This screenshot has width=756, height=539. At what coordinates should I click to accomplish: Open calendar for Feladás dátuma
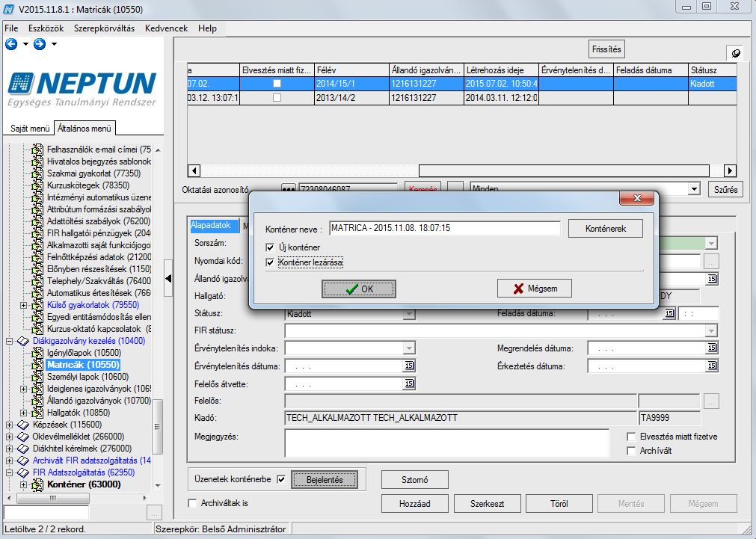pos(669,313)
